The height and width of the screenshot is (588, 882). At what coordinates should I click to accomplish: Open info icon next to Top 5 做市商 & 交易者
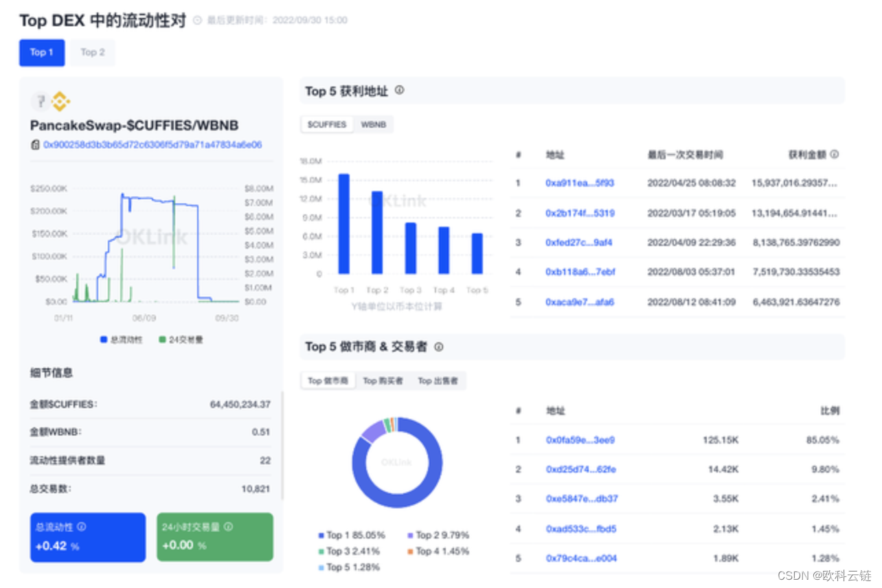(439, 347)
